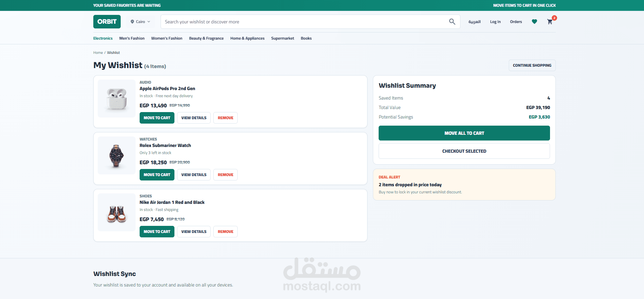Open Men's Fashion category
Screen dimensions: 644x299
click(132, 38)
